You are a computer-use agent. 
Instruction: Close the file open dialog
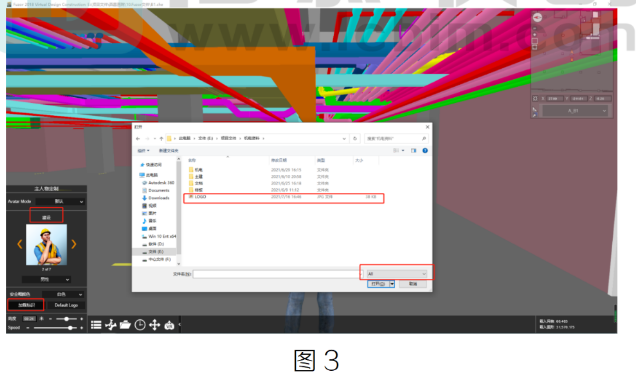coord(427,127)
